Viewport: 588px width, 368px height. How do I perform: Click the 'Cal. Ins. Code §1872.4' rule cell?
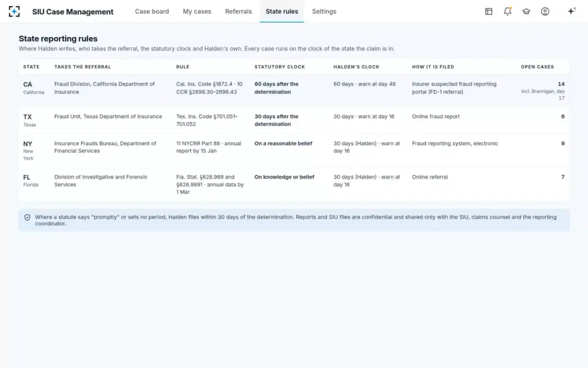point(209,88)
